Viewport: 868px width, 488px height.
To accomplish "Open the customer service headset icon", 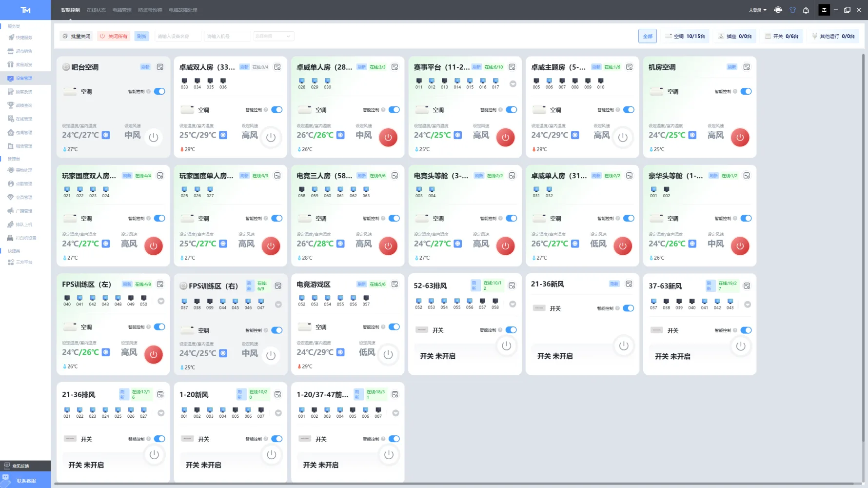I will tap(778, 10).
